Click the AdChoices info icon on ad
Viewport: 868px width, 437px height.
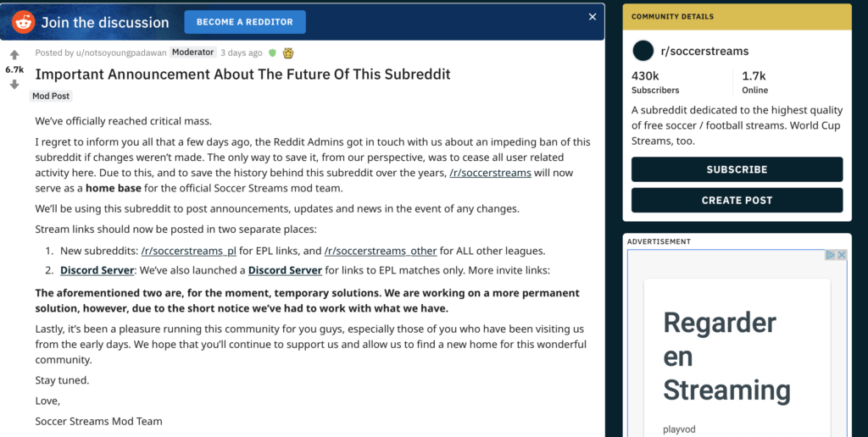click(831, 255)
